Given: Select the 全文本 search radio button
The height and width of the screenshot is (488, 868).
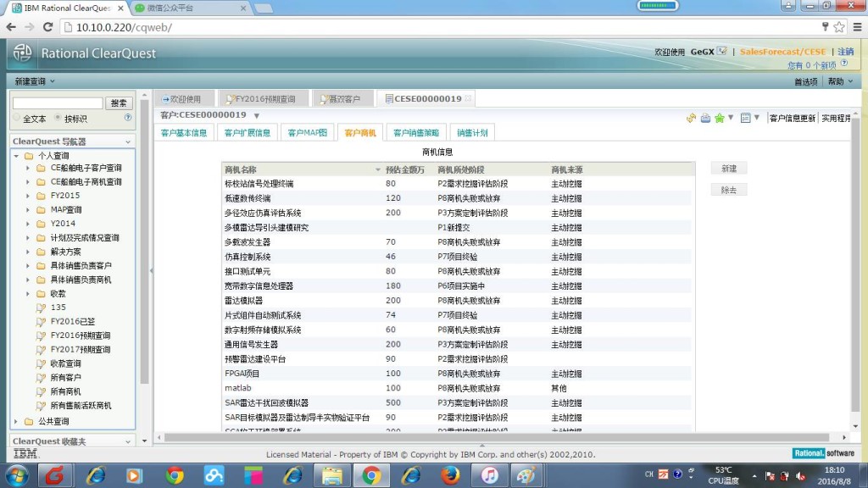Looking at the screenshot, I should point(17,118).
